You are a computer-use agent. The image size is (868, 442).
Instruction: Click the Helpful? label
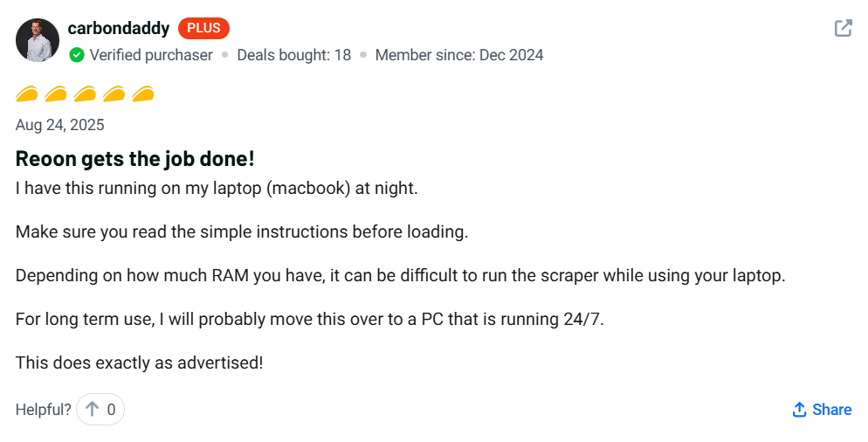click(43, 409)
